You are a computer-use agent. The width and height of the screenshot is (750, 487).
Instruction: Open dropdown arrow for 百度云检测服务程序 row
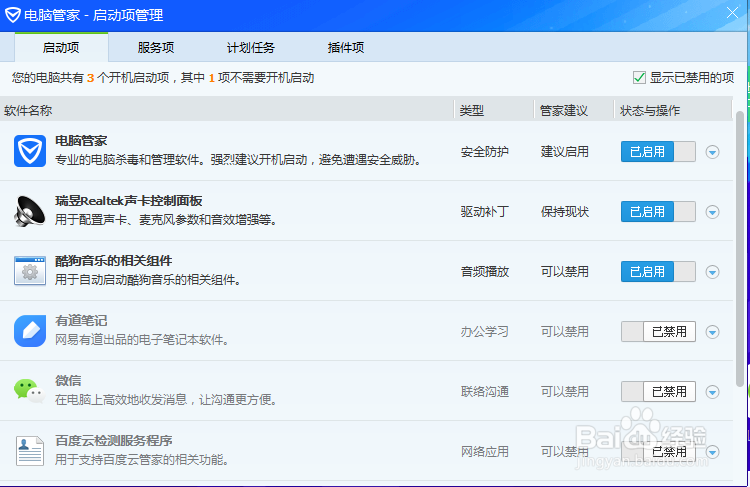click(713, 452)
